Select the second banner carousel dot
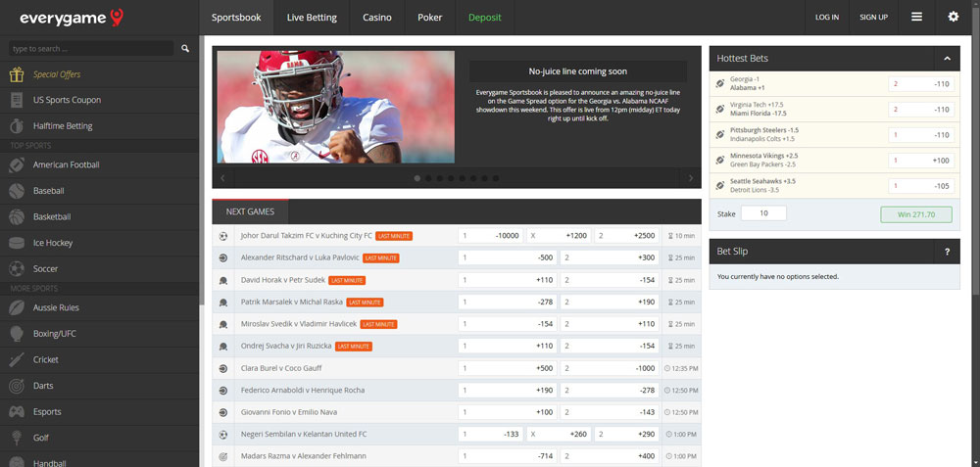 428,178
